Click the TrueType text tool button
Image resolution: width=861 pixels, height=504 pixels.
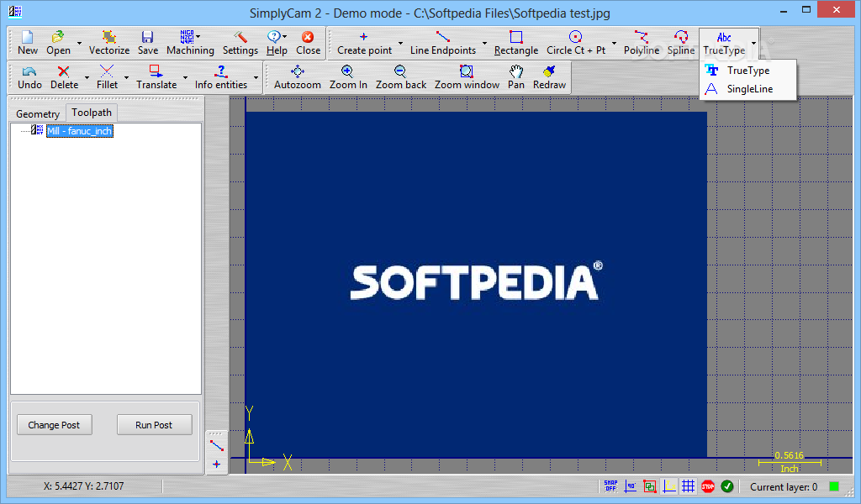[724, 43]
